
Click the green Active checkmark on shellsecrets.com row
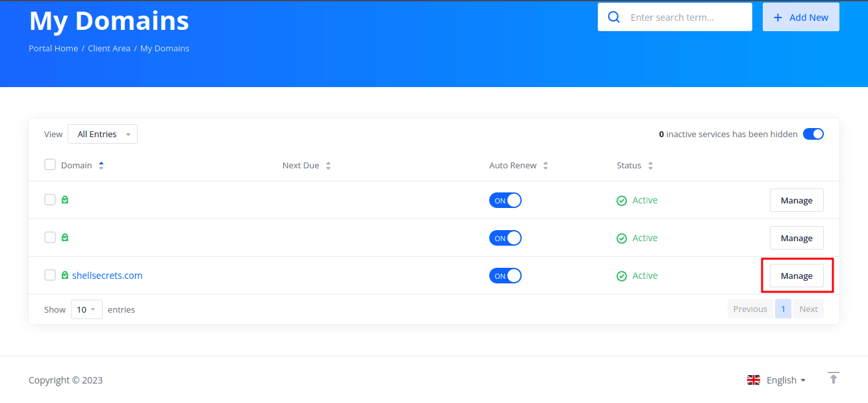click(621, 275)
